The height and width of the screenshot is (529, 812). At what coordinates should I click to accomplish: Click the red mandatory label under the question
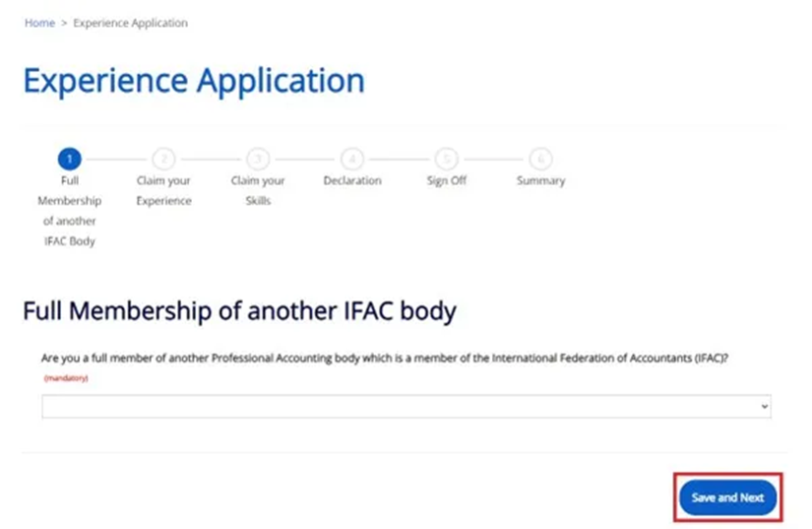point(66,378)
